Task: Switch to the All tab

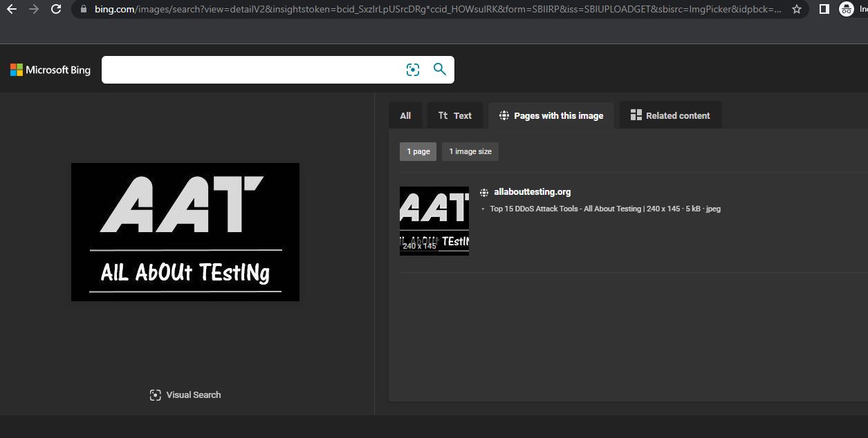Action: point(405,115)
